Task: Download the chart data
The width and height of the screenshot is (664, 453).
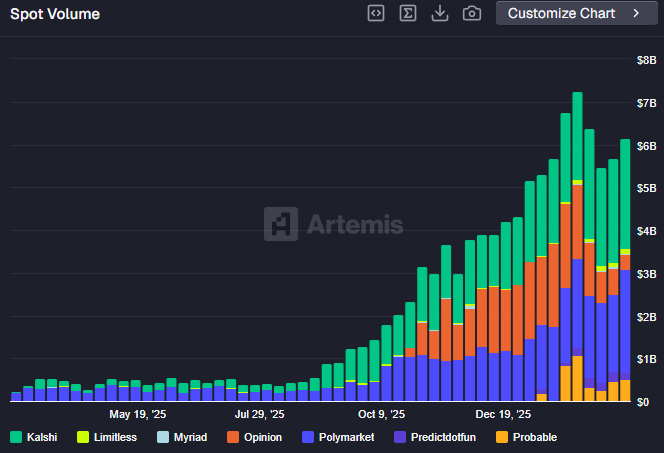Action: coord(439,13)
